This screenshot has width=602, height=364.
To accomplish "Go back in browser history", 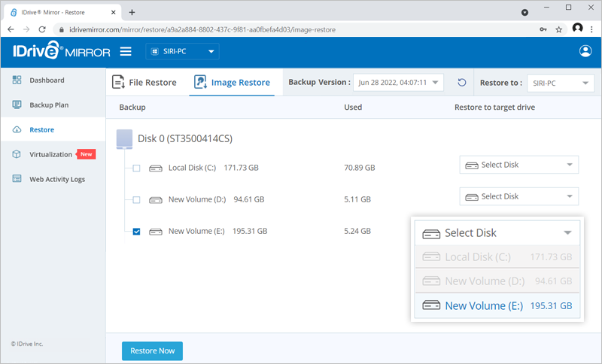I will tap(11, 29).
